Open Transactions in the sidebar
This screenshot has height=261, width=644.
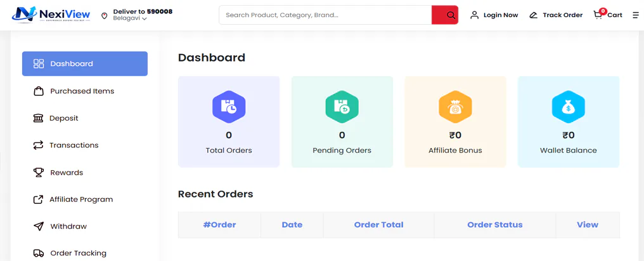click(74, 145)
